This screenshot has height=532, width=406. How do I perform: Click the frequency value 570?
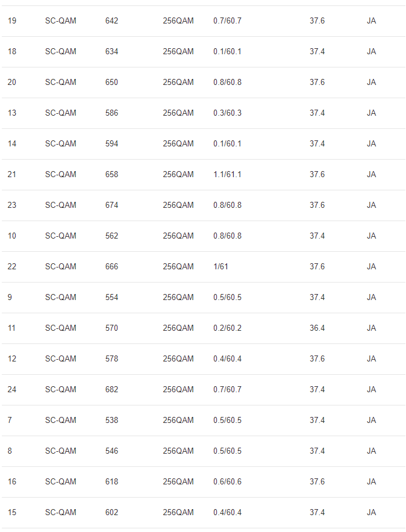pos(111,328)
